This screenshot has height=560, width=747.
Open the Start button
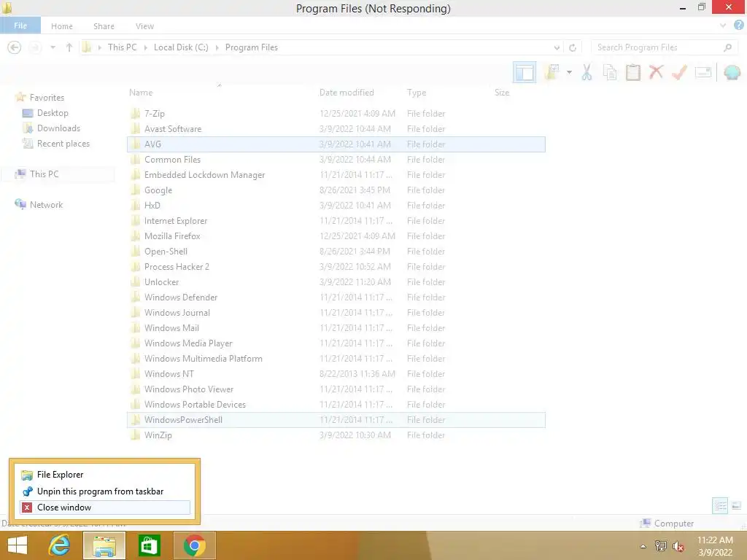(x=18, y=545)
